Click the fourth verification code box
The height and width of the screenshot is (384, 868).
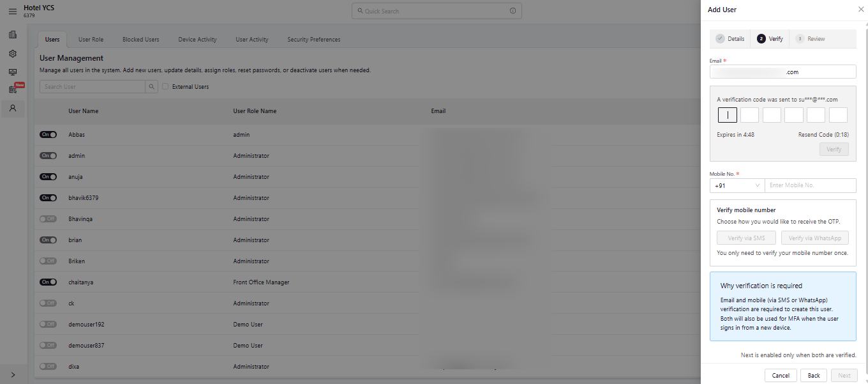pyautogui.click(x=794, y=115)
